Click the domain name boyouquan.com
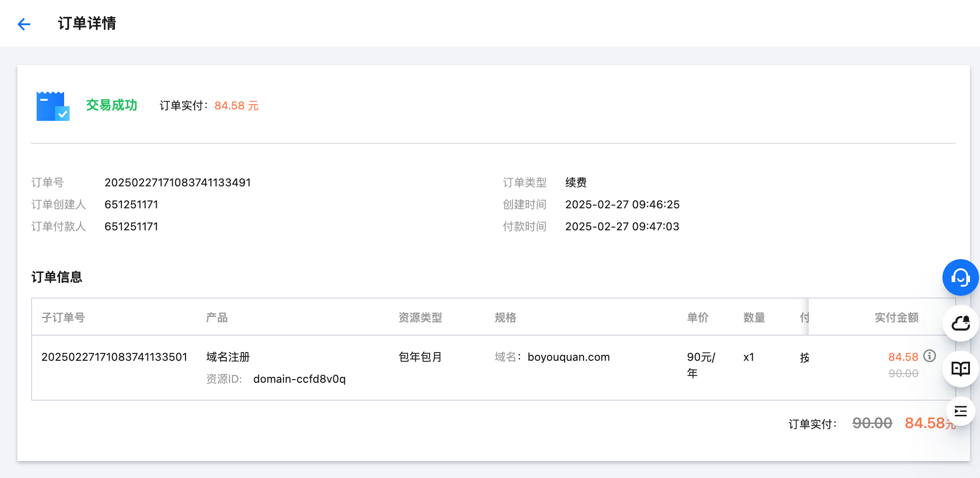The width and height of the screenshot is (980, 478). pyautogui.click(x=568, y=357)
